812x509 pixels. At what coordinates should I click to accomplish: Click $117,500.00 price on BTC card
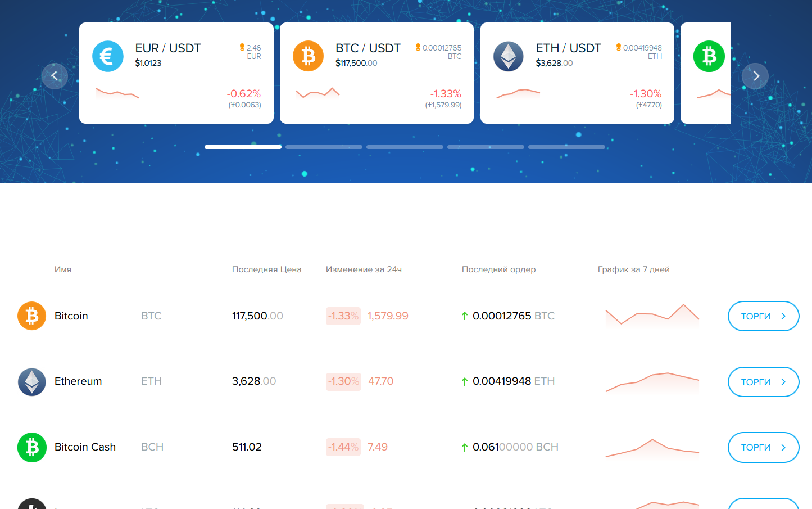pos(356,63)
